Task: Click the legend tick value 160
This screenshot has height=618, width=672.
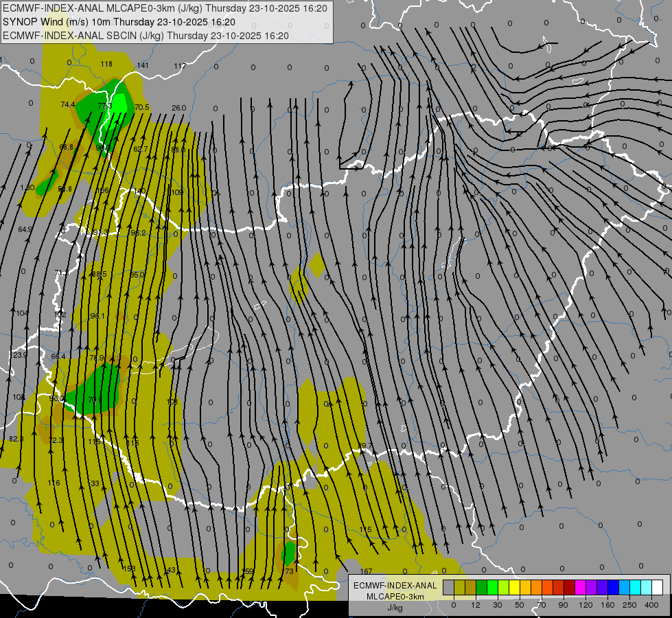Action: (x=607, y=605)
